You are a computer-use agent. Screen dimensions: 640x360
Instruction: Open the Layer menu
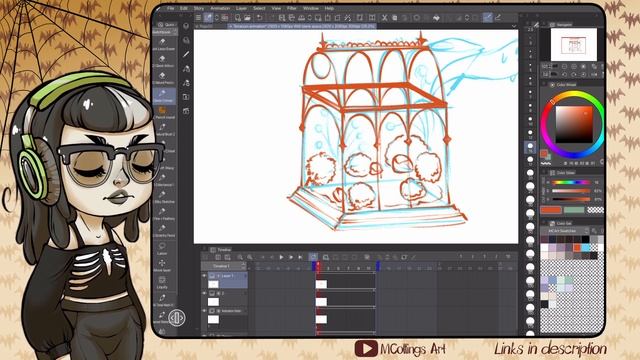[241, 8]
